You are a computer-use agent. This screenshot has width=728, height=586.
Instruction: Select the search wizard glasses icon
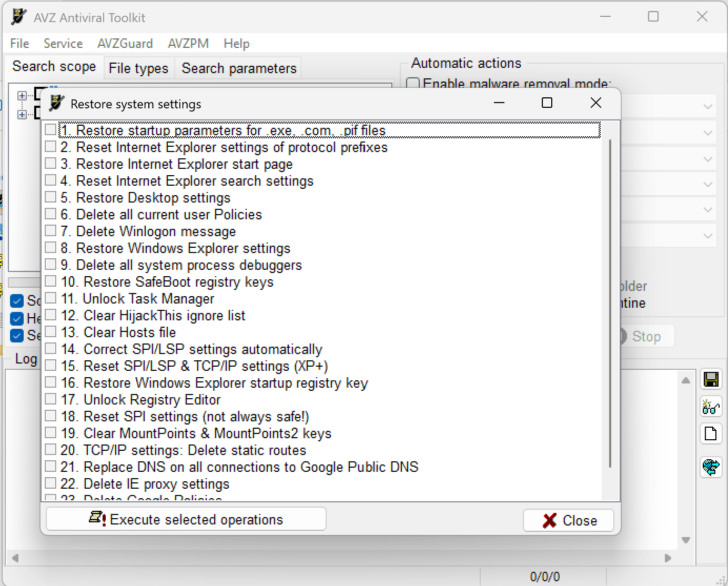[711, 406]
